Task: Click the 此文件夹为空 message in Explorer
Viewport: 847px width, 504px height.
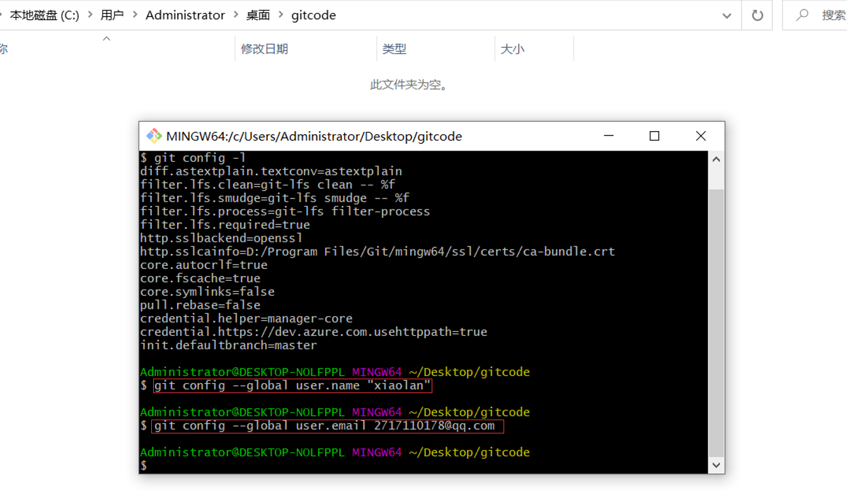Action: [x=410, y=84]
